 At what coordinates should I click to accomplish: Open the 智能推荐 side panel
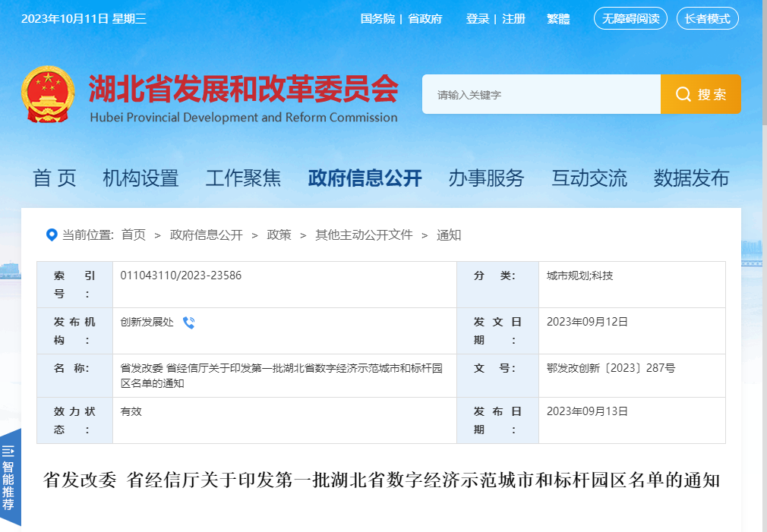[11, 477]
